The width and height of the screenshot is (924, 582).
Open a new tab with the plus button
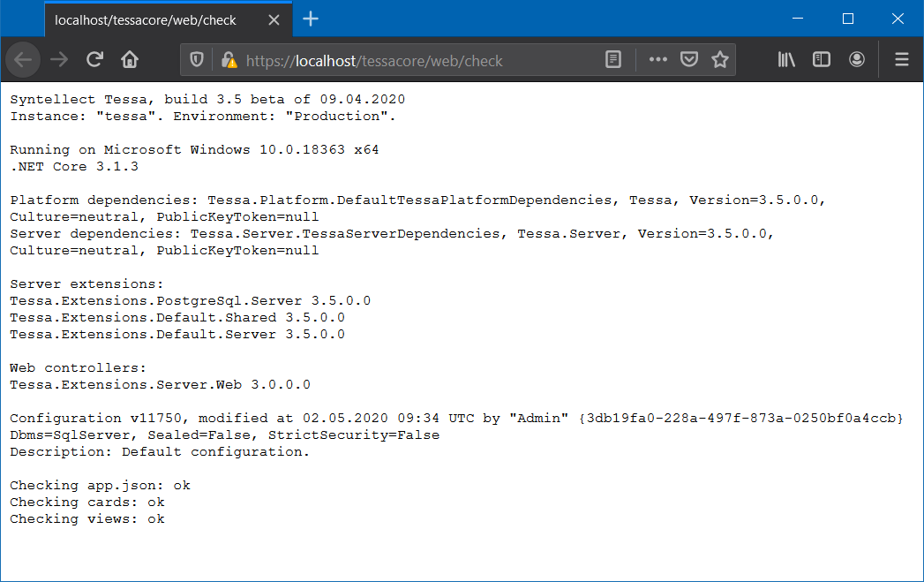311,19
